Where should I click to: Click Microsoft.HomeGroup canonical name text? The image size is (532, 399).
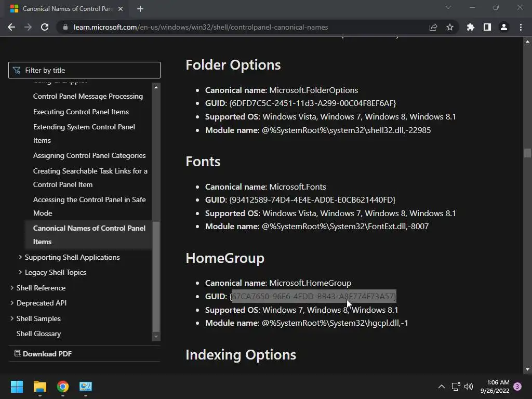pos(310,283)
